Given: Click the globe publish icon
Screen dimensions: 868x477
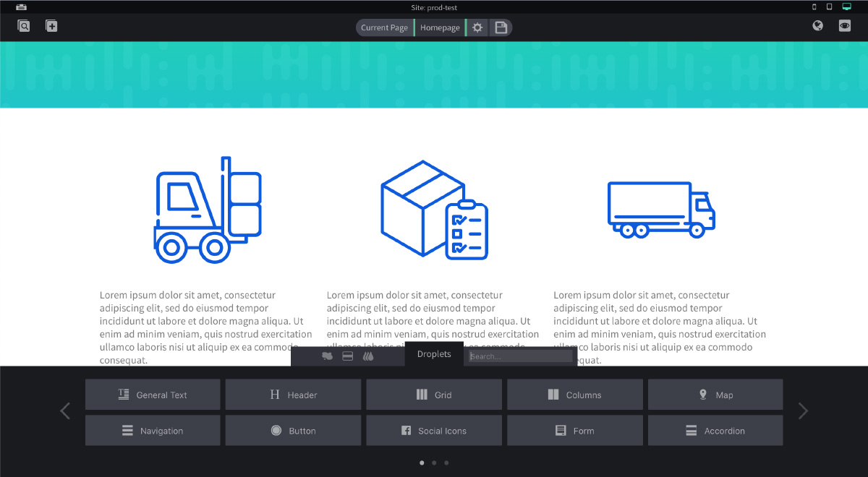Looking at the screenshot, I should pyautogui.click(x=818, y=26).
